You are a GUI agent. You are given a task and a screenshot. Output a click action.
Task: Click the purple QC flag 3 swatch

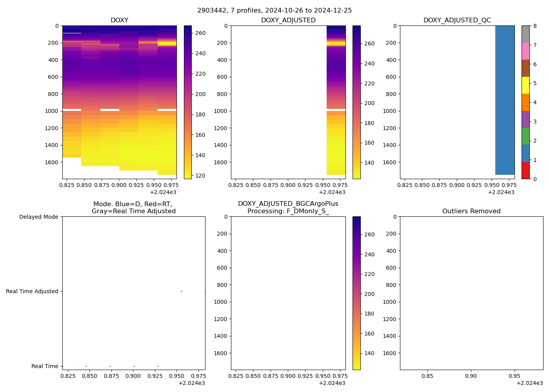(525, 119)
